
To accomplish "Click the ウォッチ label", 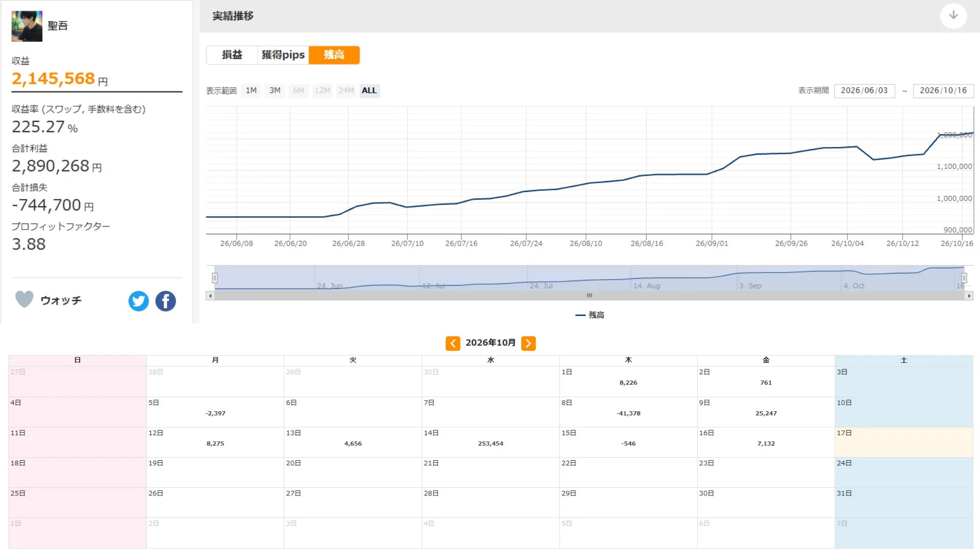I will (x=61, y=300).
